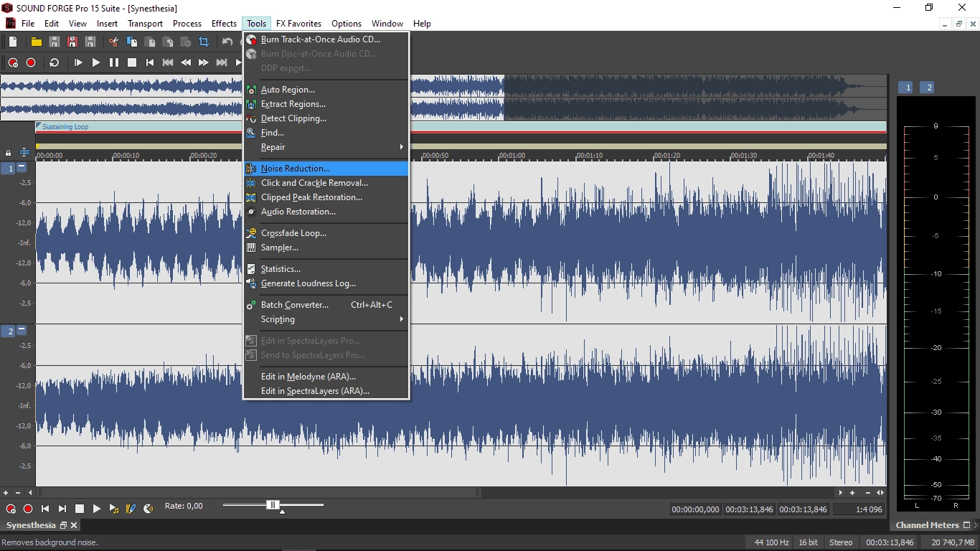Click the red Save As floppy icon
This screenshot has width=980, height=551.
click(72, 42)
